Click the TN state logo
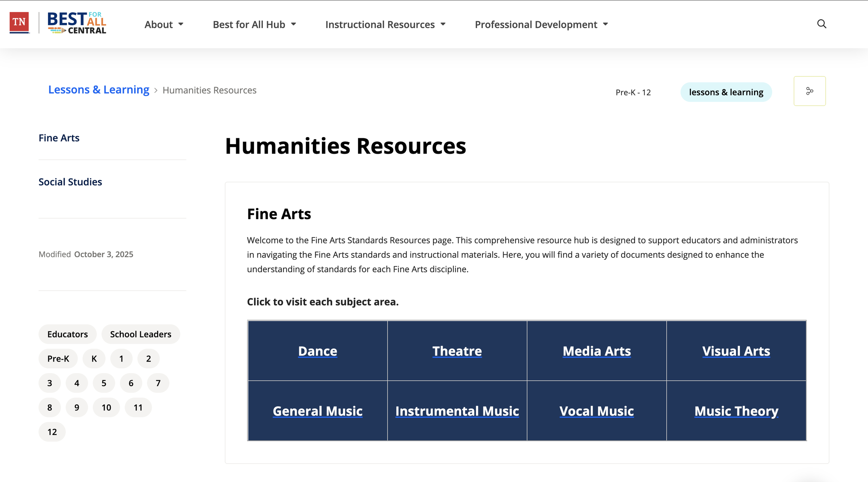This screenshot has height=482, width=868. pos(19,23)
